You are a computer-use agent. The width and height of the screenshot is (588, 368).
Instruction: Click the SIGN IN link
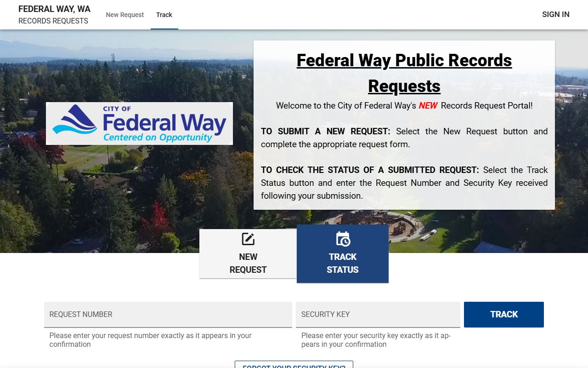(555, 14)
